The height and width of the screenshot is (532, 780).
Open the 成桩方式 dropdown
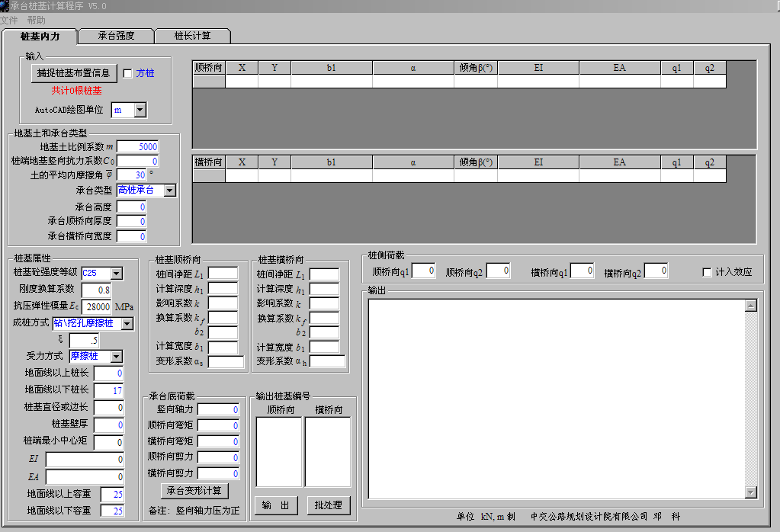(x=127, y=324)
